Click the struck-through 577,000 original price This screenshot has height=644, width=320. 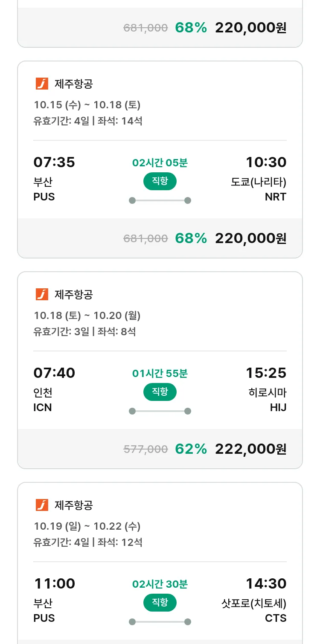pos(145,449)
